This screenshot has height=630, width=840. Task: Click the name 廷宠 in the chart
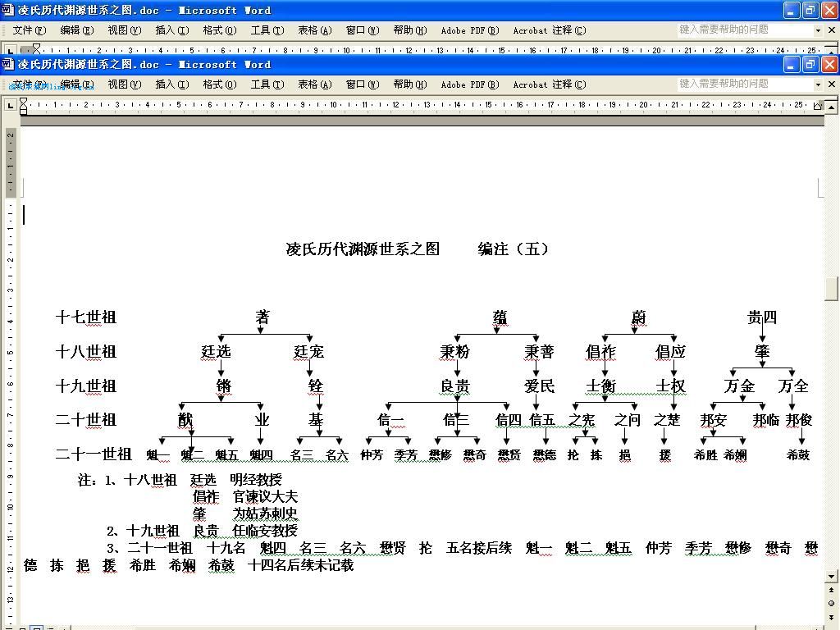tap(308, 352)
